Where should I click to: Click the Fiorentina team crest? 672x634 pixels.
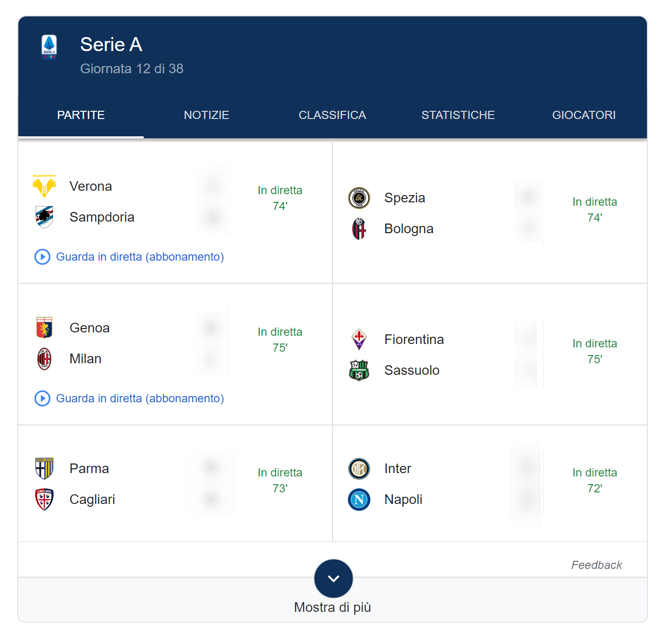pos(359,340)
